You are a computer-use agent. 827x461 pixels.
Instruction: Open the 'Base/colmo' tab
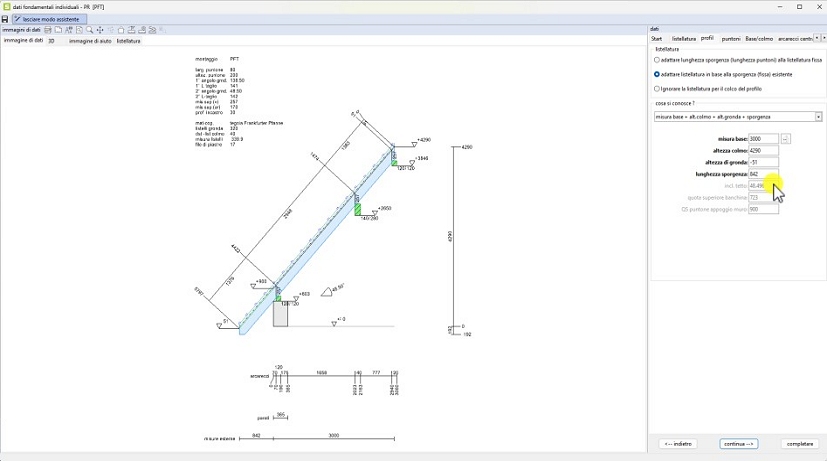(759, 39)
